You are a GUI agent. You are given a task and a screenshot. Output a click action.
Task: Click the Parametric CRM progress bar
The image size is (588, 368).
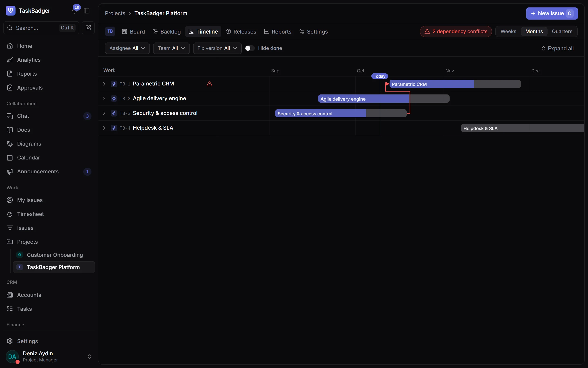point(455,84)
